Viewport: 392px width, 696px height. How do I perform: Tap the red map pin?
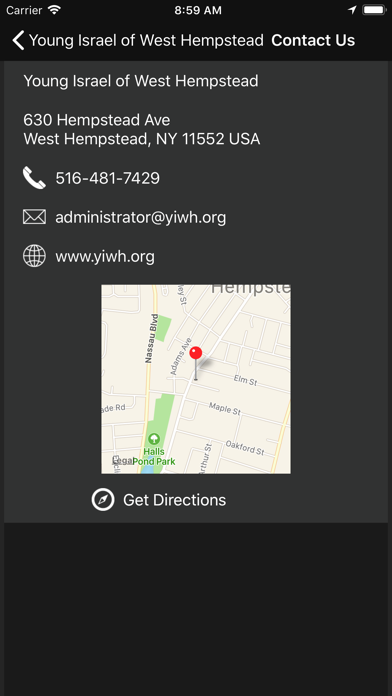tap(196, 353)
